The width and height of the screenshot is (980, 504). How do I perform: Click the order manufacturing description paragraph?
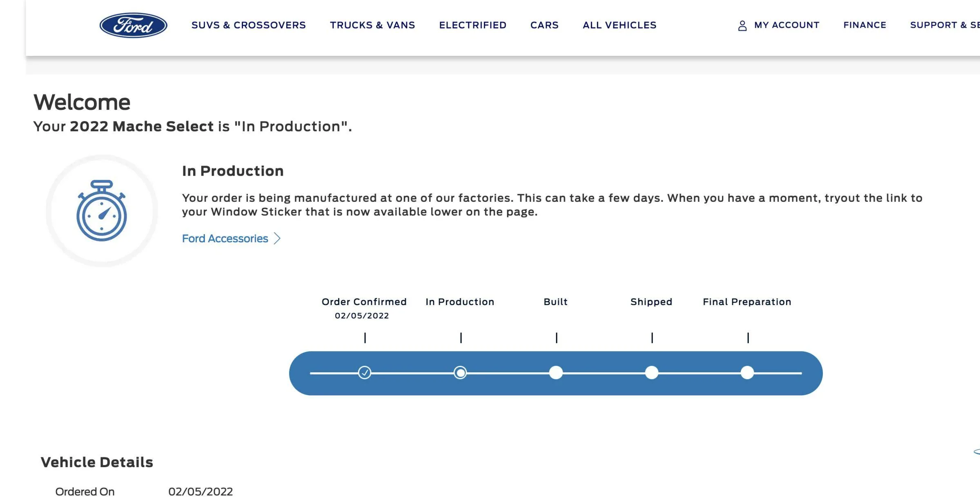(552, 205)
